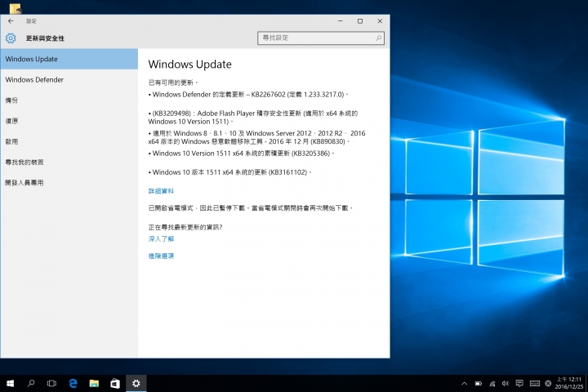Screen dimensions: 588x392
Task: Open the Store from taskbar
Action: pos(115,383)
